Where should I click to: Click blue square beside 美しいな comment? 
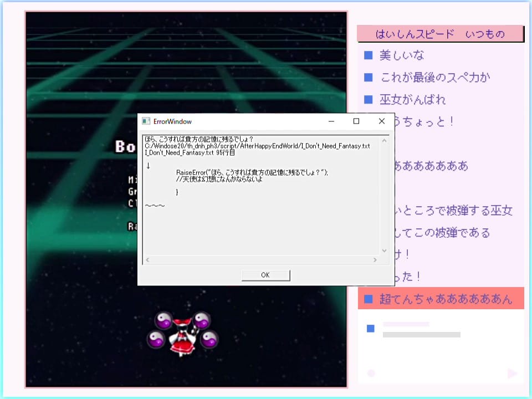368,55
